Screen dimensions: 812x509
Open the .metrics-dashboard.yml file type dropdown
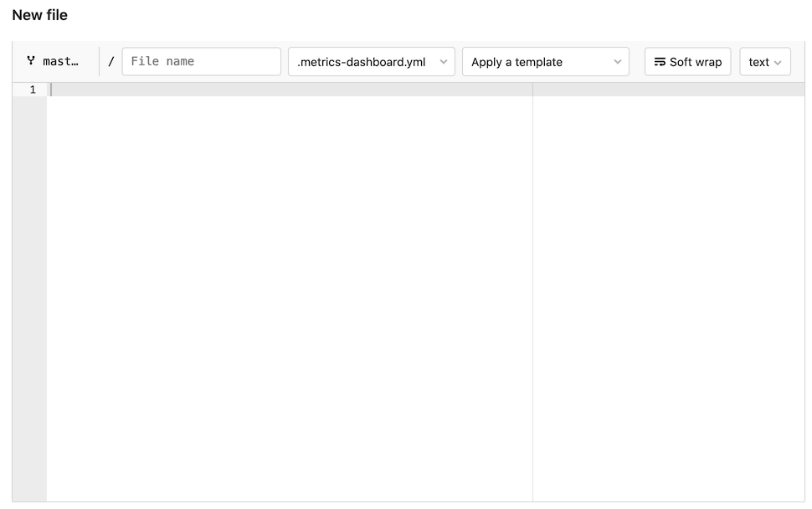[x=371, y=61]
